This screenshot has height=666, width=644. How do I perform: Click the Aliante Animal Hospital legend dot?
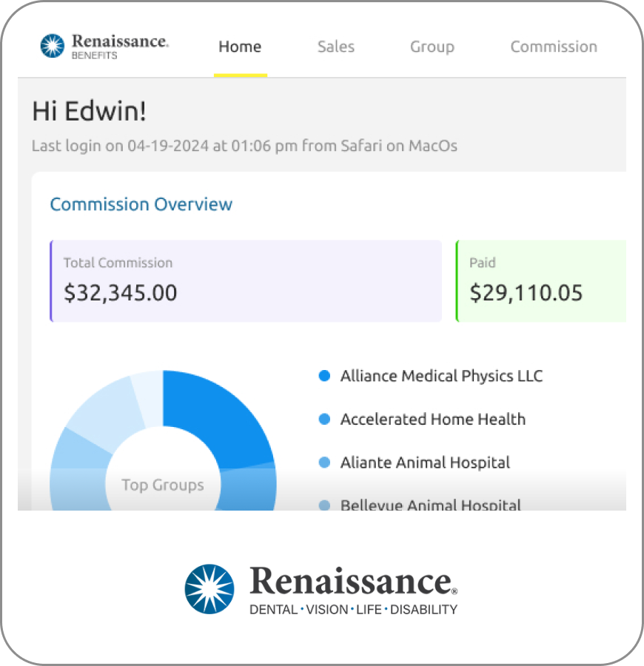point(324,462)
